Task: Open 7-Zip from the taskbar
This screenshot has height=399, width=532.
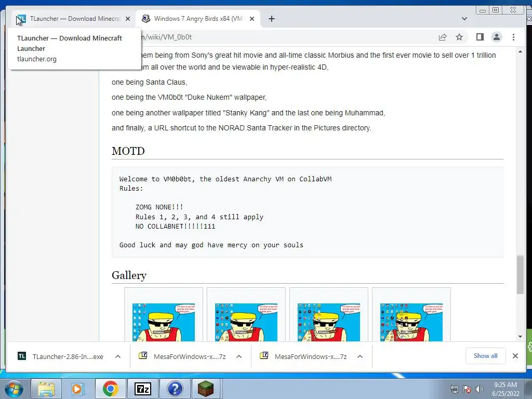Action: [142, 389]
